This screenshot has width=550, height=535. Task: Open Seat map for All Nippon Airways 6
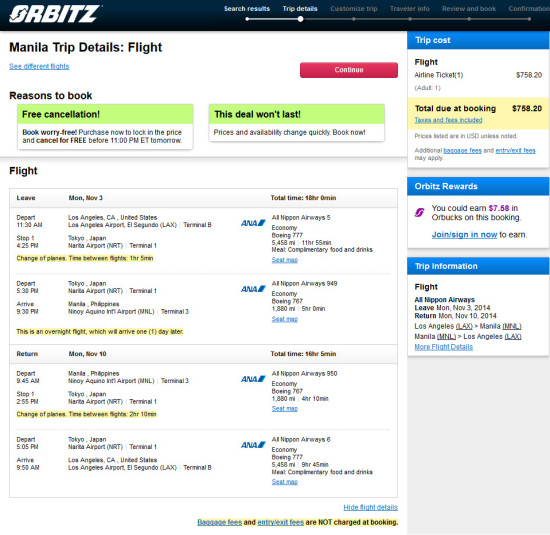pos(284,482)
